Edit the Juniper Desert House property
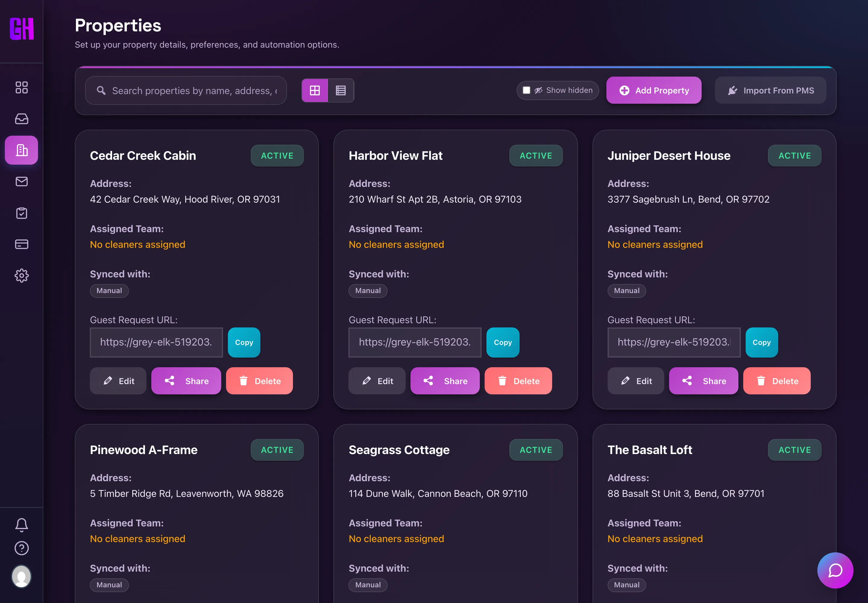Viewport: 868px width, 603px height. (x=635, y=381)
